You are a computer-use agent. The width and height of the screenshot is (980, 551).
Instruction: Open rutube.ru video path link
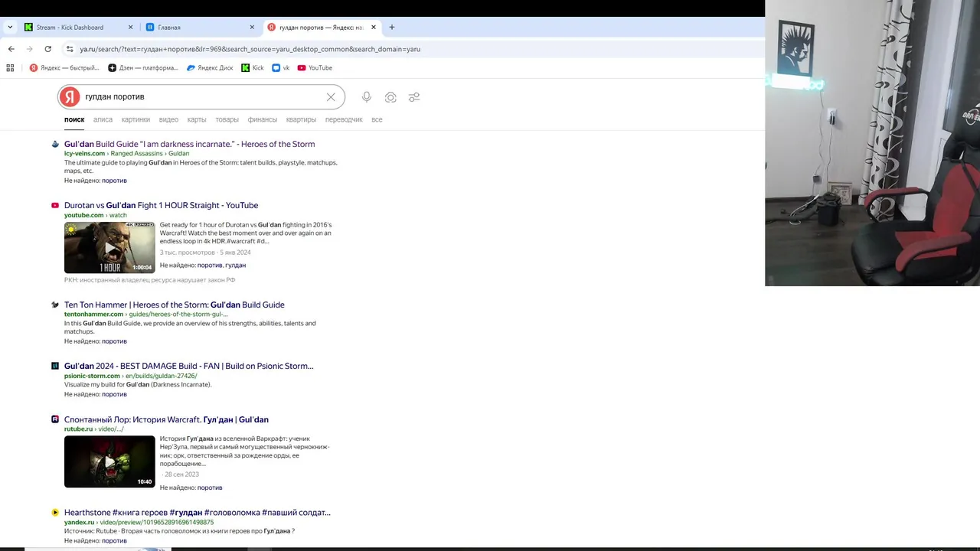click(93, 429)
